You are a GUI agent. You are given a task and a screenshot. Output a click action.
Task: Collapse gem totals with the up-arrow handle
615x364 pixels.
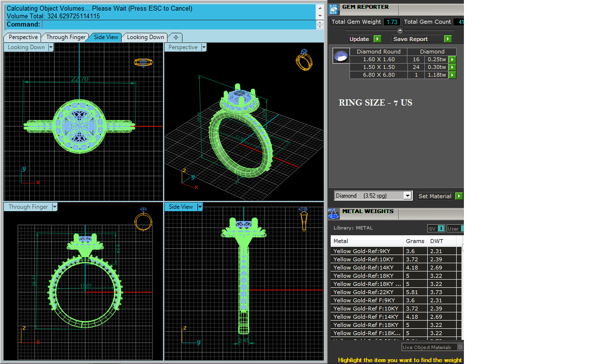tap(400, 30)
